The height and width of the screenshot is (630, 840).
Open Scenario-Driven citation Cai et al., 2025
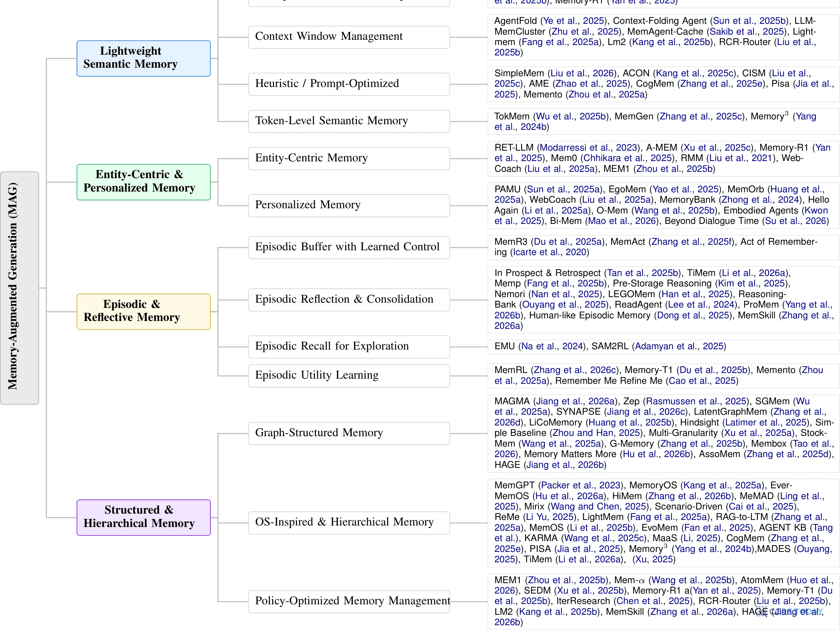761,507
